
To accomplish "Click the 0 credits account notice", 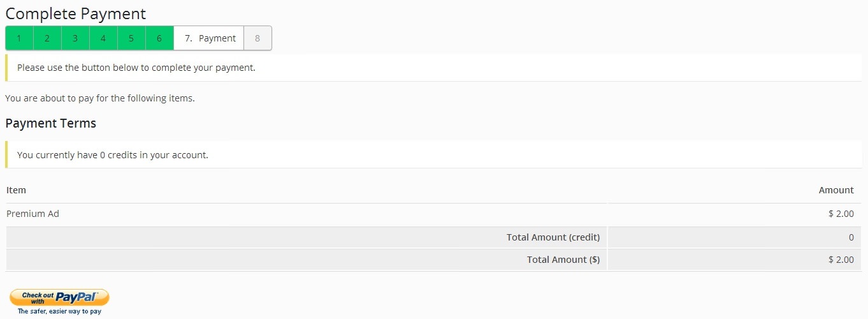I will point(433,154).
